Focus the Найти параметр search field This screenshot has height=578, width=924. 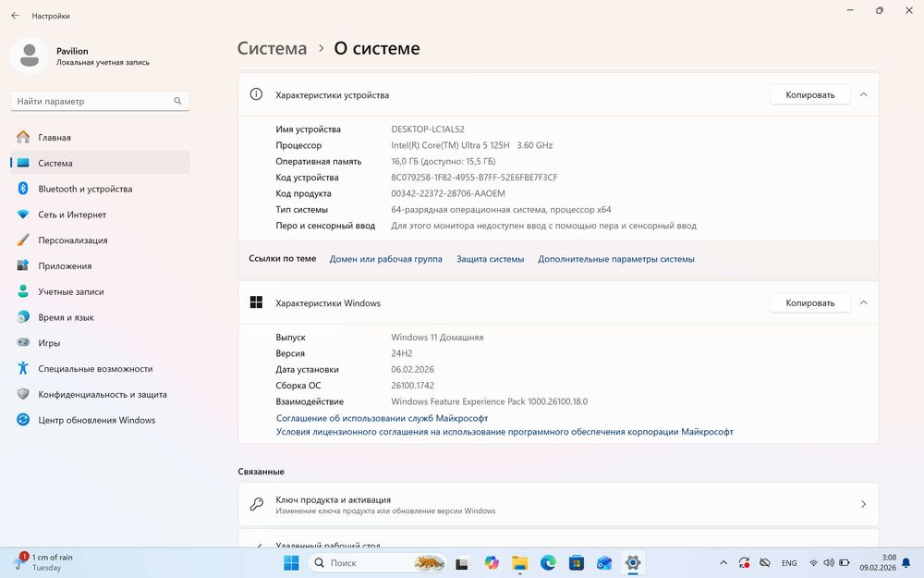pyautogui.click(x=100, y=101)
